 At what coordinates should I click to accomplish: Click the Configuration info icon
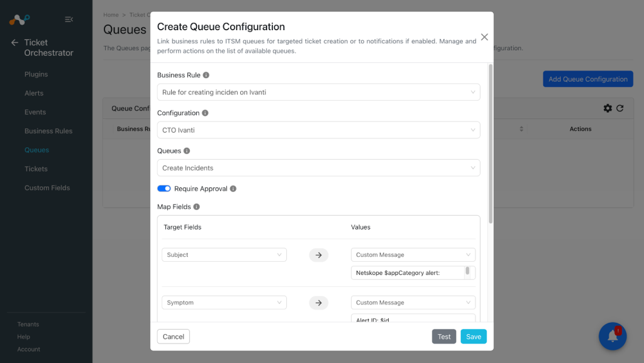tap(205, 113)
